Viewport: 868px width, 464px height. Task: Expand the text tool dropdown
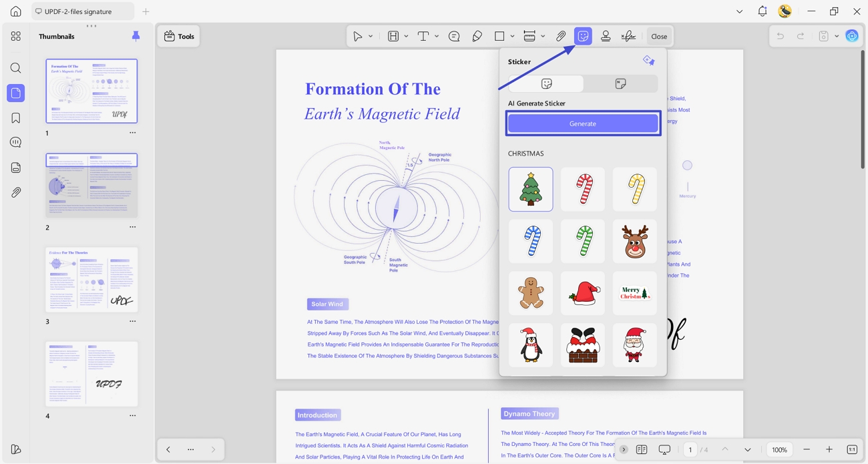point(437,36)
